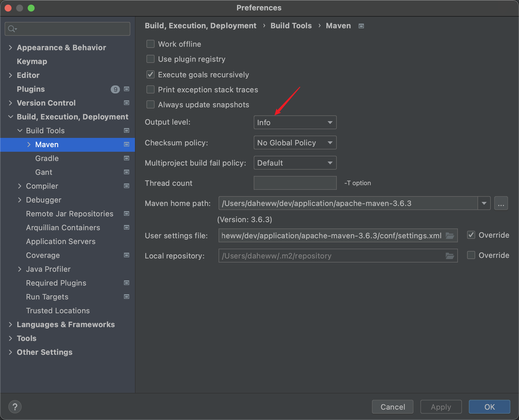Click the project-level icon beside Build Tools
This screenshot has width=519, height=420.
tap(126, 131)
